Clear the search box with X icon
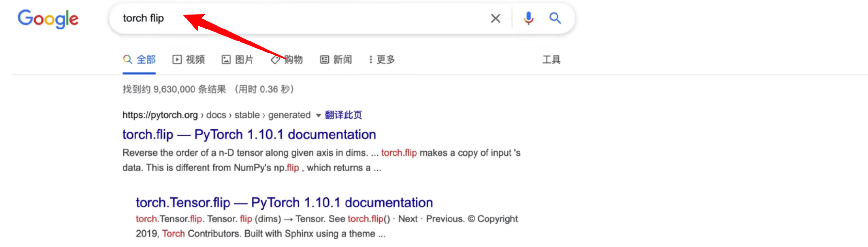868x247 pixels. coord(495,18)
